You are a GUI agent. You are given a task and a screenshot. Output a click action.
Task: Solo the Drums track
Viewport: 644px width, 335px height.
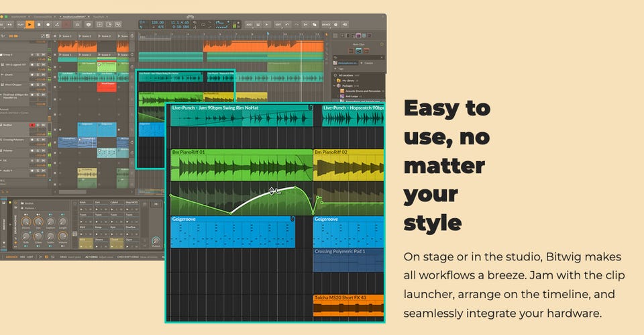pyautogui.click(x=38, y=75)
